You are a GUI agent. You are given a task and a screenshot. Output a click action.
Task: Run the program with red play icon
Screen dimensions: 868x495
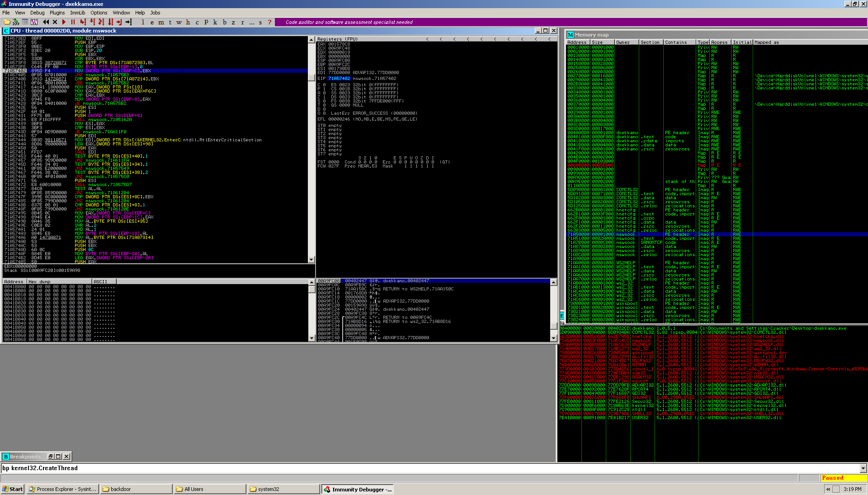pos(64,22)
